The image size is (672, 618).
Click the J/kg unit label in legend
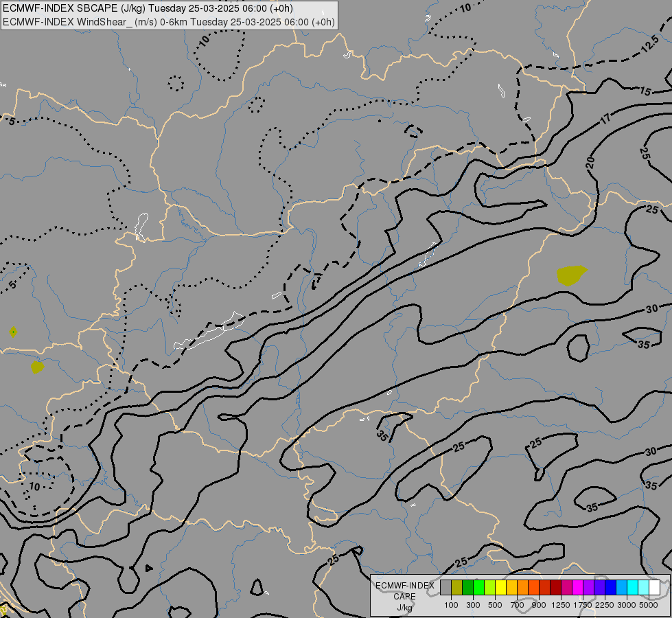404,608
